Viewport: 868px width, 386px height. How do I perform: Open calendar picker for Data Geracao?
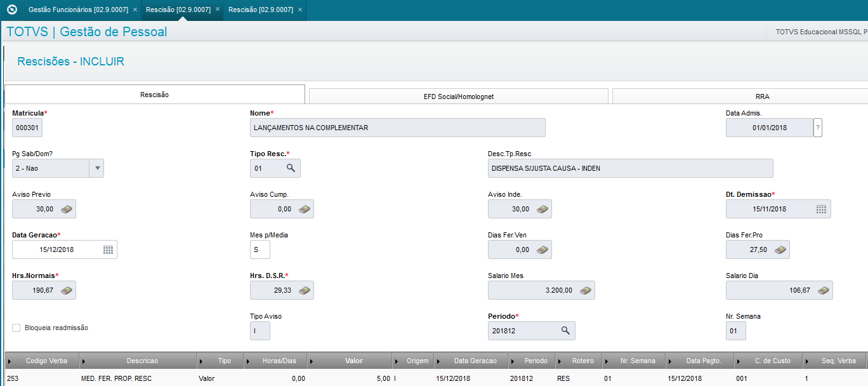[x=108, y=250]
